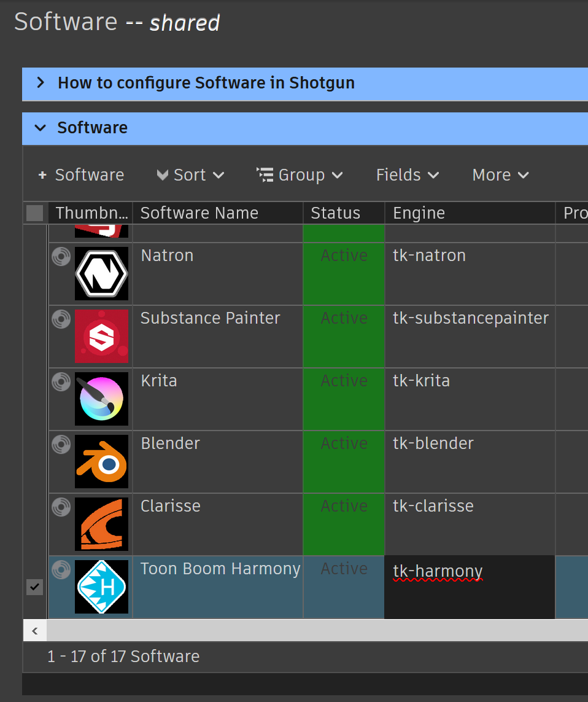Click the Substance Painter software name
The width and height of the screenshot is (588, 702).
(211, 318)
